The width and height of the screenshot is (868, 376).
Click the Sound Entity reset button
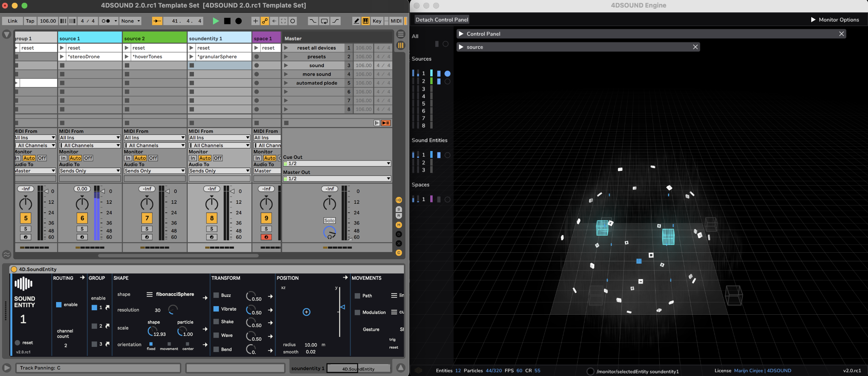pos(17,342)
